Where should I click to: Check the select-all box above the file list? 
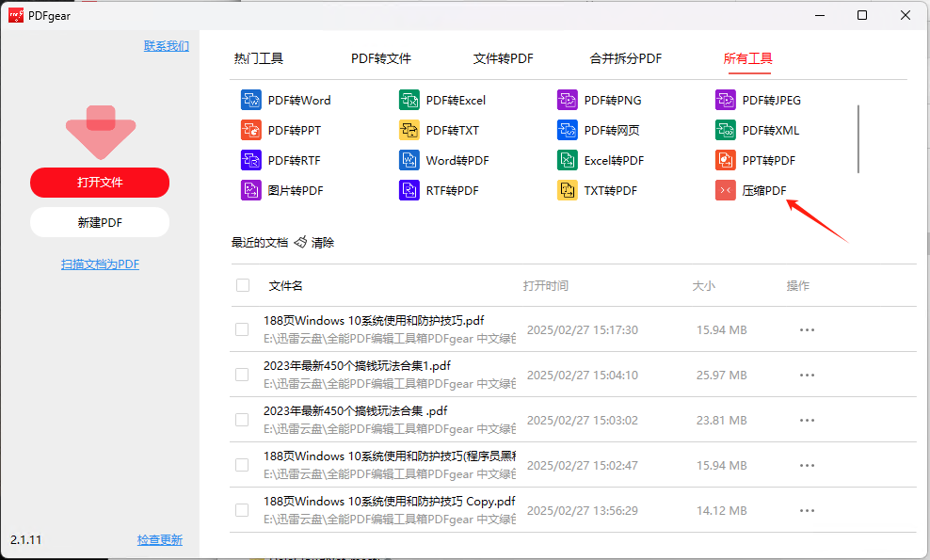pyautogui.click(x=242, y=284)
